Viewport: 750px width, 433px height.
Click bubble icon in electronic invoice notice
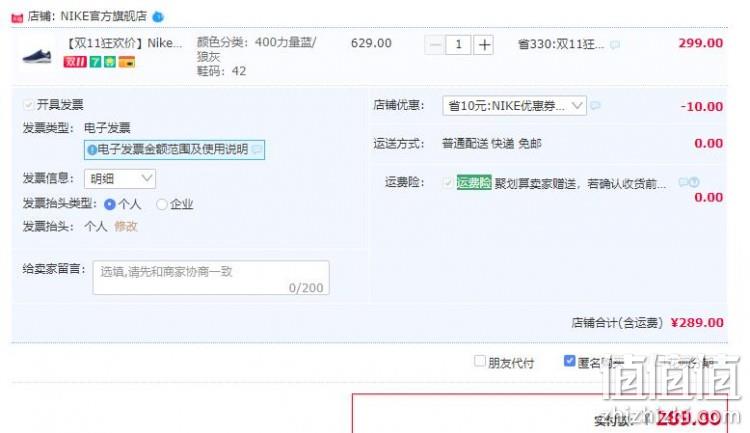257,150
